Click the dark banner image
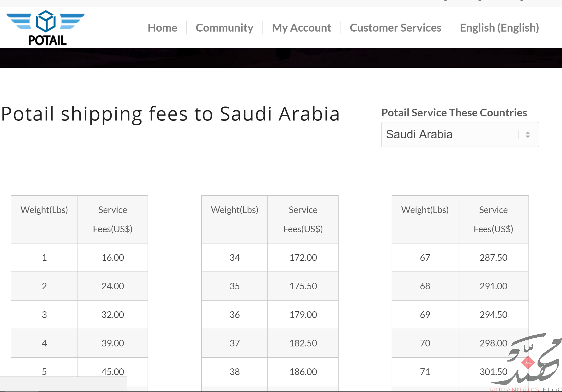The width and height of the screenshot is (562, 392). click(281, 58)
